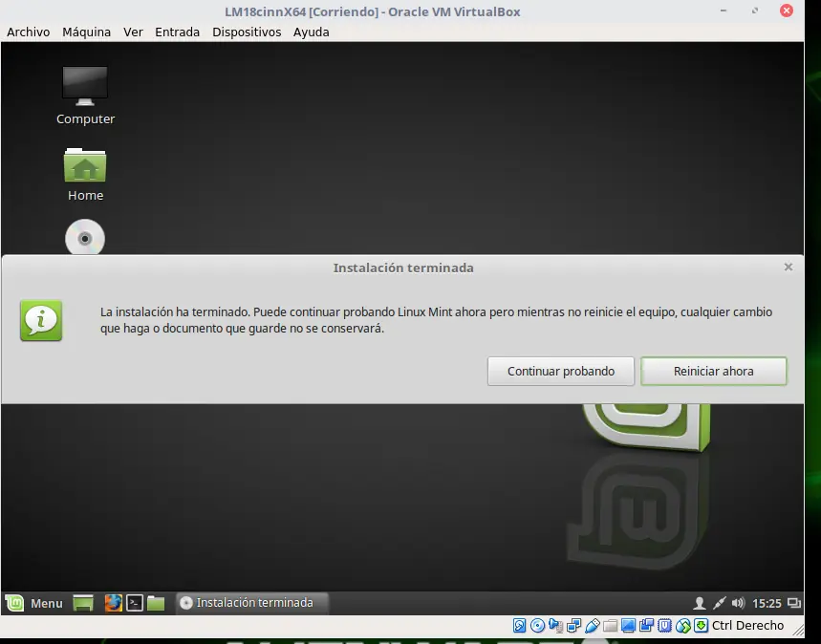Launch the terminal from the panel

coord(135,603)
